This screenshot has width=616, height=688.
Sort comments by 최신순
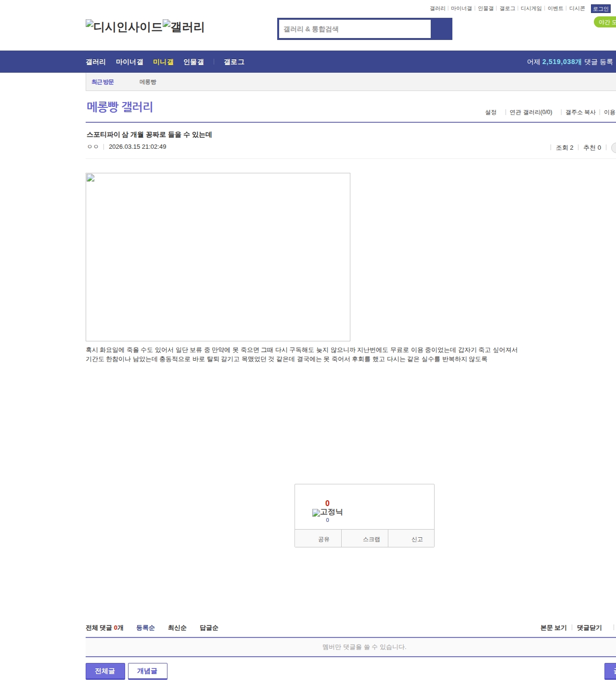pos(177,628)
